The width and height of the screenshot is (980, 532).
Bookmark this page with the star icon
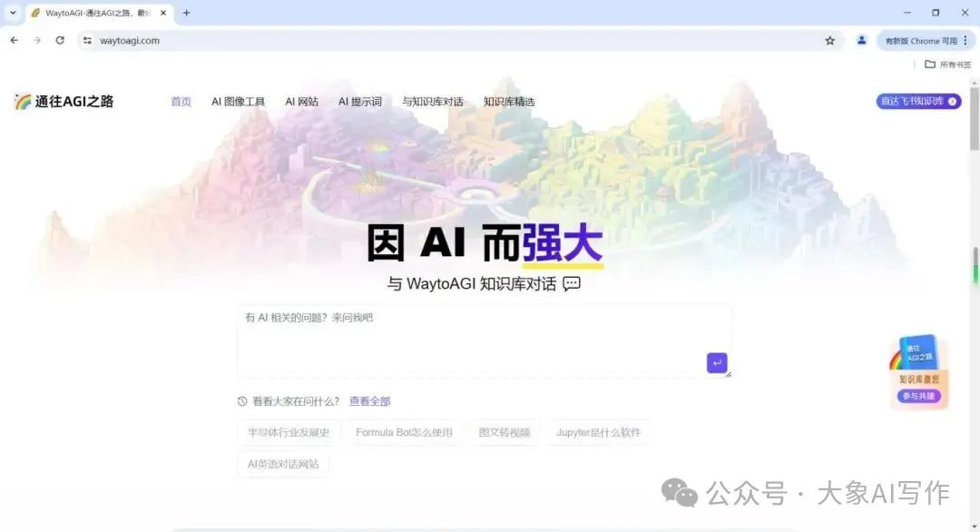[x=830, y=41]
